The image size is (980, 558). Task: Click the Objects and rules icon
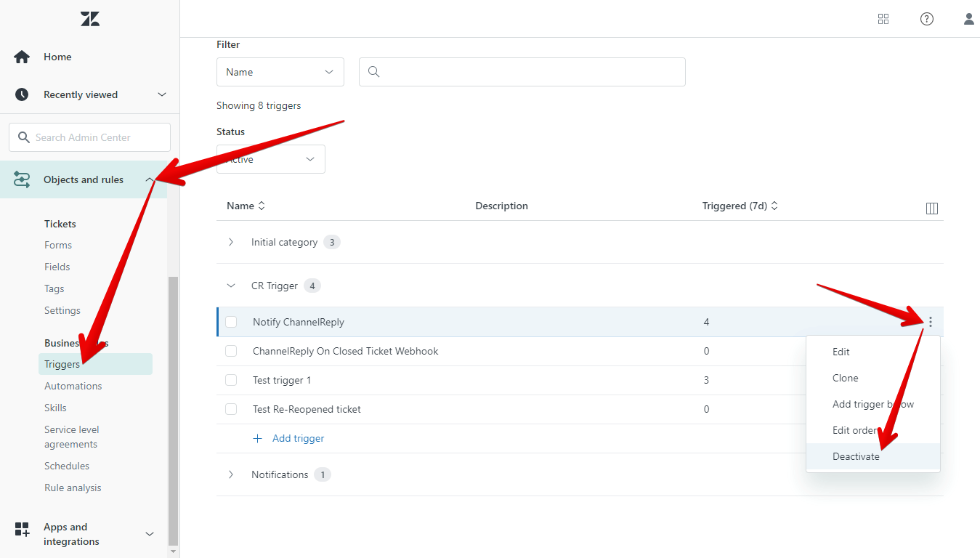[x=22, y=179]
